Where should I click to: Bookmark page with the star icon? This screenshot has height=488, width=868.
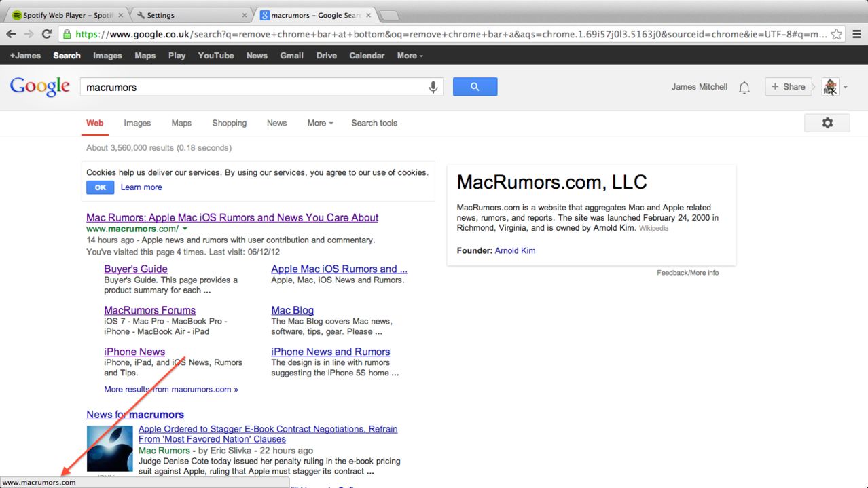point(837,34)
